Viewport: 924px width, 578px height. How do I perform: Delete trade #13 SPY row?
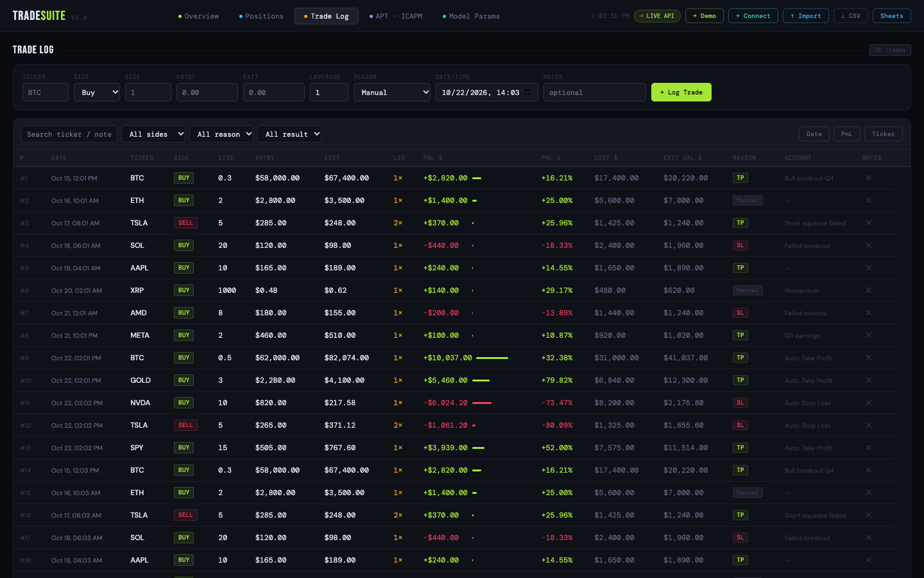click(868, 448)
